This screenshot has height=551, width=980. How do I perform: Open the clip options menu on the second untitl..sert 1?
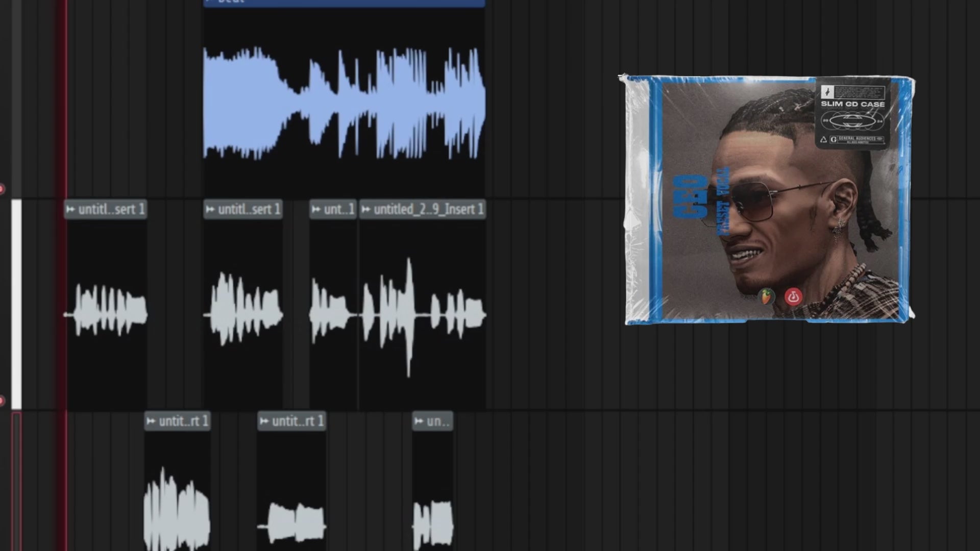pos(209,209)
